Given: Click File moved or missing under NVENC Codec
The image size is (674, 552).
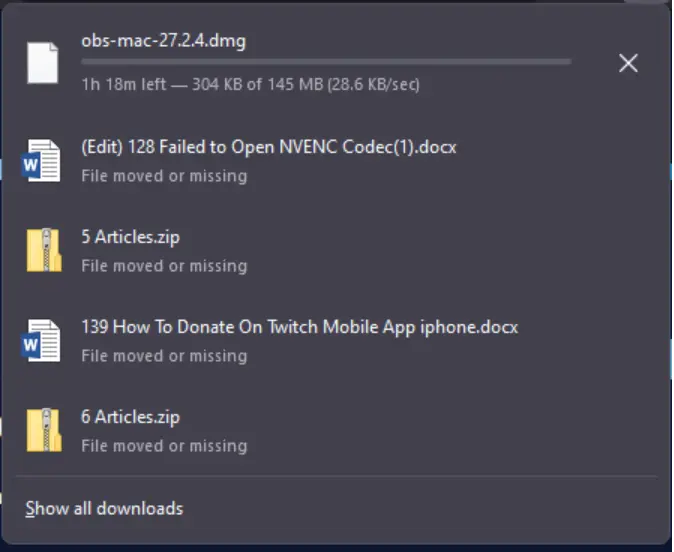Looking at the screenshot, I should pos(165,176).
